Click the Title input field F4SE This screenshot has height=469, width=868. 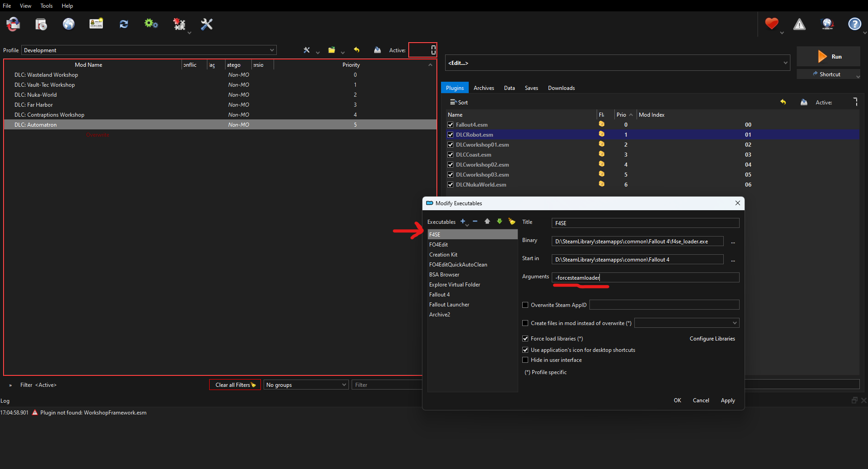tap(646, 223)
